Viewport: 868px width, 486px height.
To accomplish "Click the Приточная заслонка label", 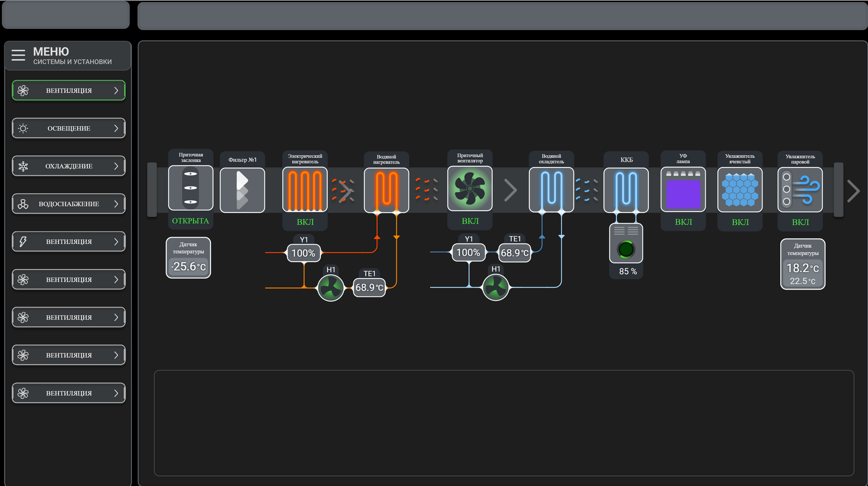I will pos(191,157).
